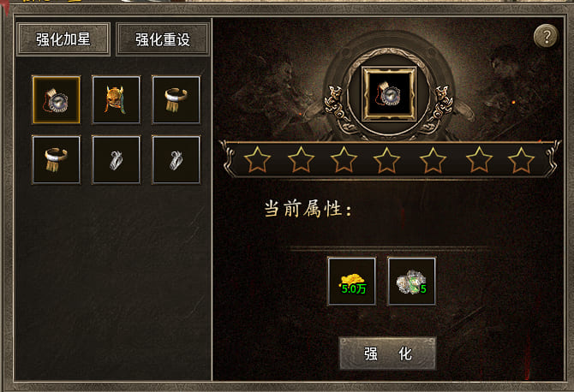
Task: Click the sixth enhancement star
Action: tap(479, 160)
